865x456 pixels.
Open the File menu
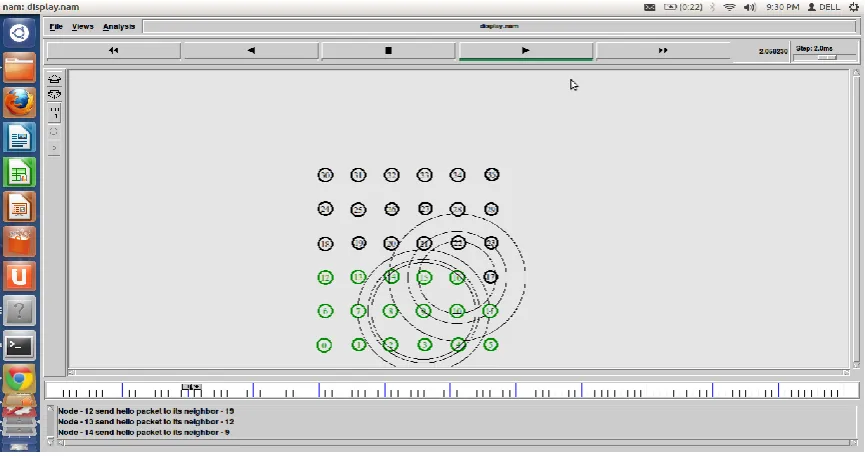point(56,26)
